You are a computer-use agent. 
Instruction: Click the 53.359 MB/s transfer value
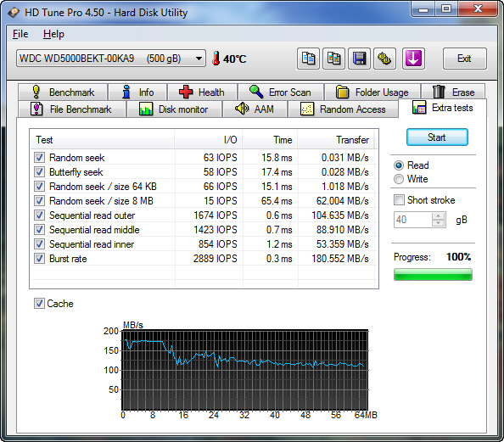coord(342,244)
